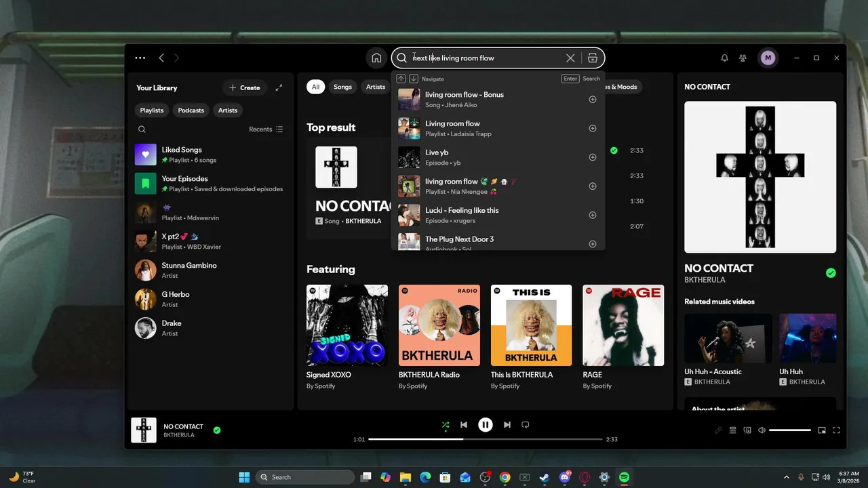868x488 pixels.
Task: Add 'living room flow - Bonus' to library
Action: (593, 100)
